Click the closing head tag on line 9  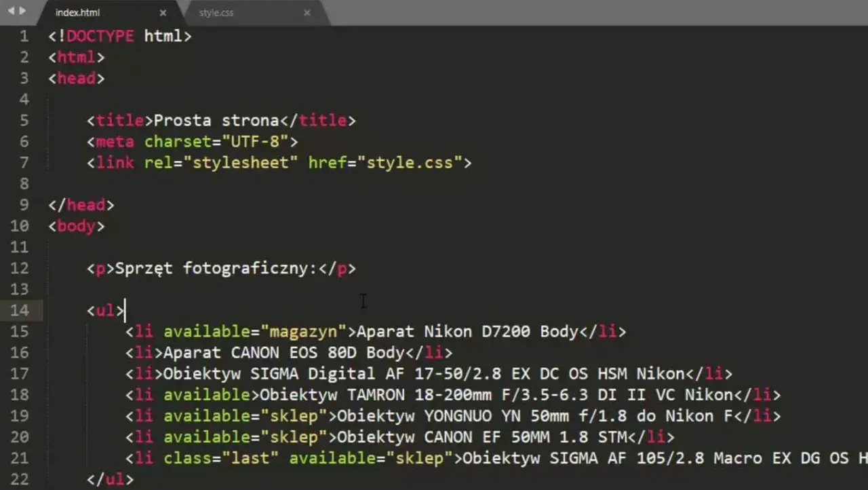point(81,205)
